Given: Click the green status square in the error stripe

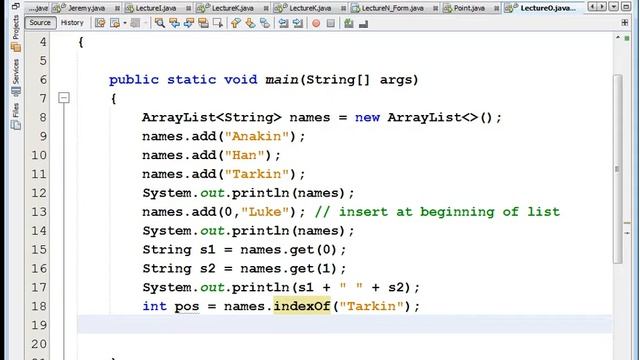Looking at the screenshot, I should coord(627,38).
